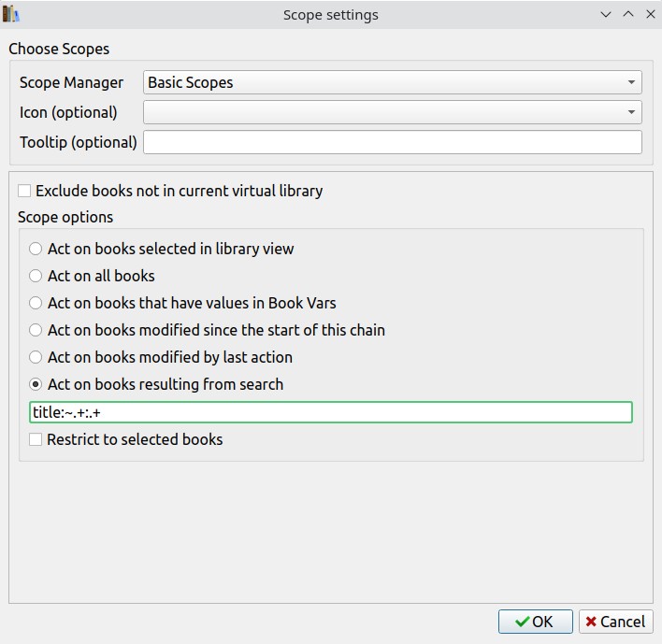Screen dimensions: 662x644
Task: Enable Exclude books not in current virtual library
Action: pos(24,191)
